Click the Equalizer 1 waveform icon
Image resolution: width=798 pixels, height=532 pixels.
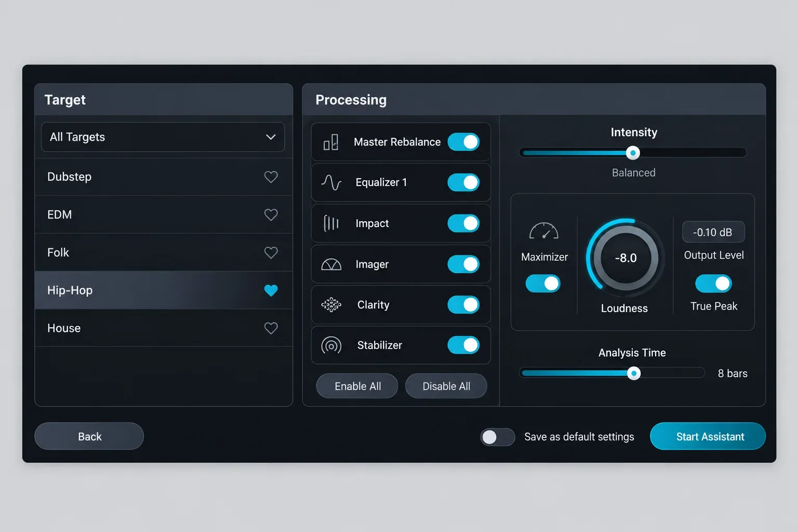tap(331, 182)
